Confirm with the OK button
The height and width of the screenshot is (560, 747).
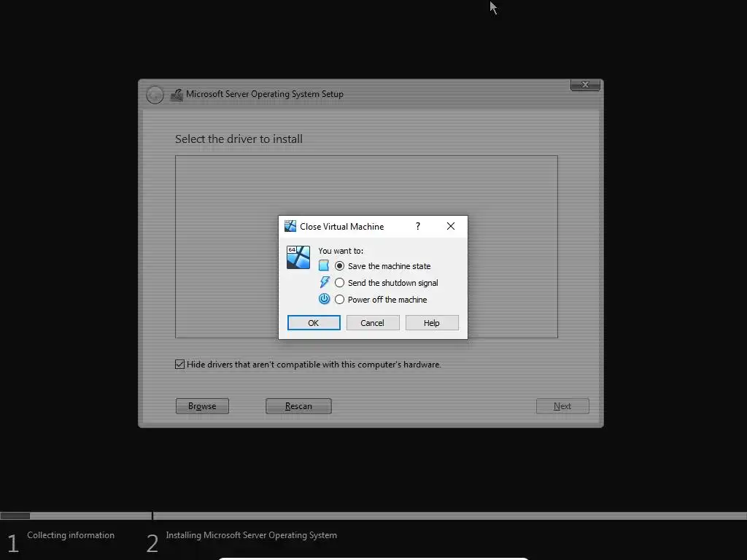314,323
